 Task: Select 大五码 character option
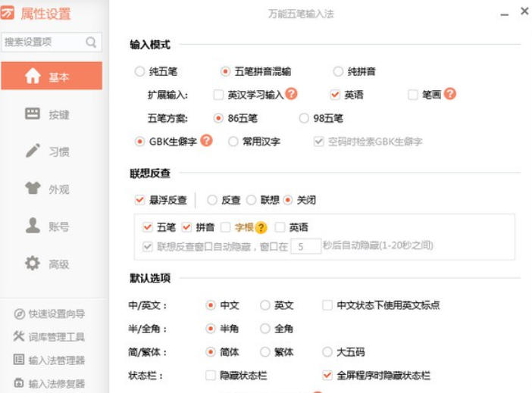(x=327, y=352)
